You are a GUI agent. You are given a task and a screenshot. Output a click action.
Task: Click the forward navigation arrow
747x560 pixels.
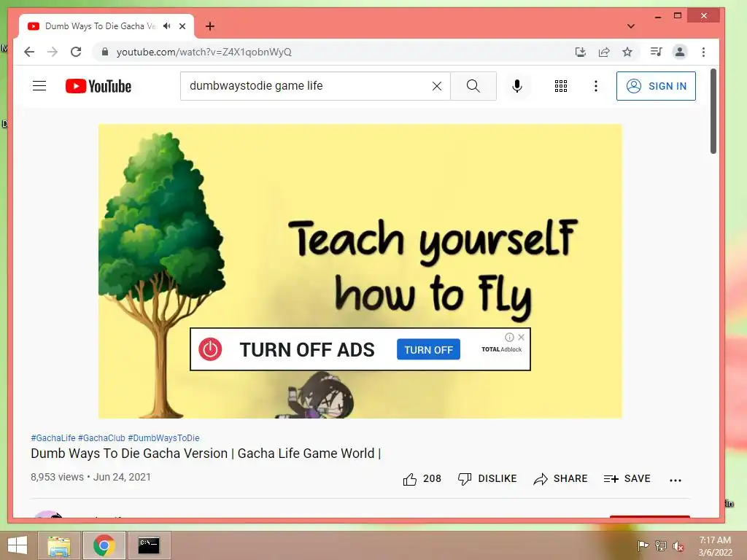click(x=53, y=52)
